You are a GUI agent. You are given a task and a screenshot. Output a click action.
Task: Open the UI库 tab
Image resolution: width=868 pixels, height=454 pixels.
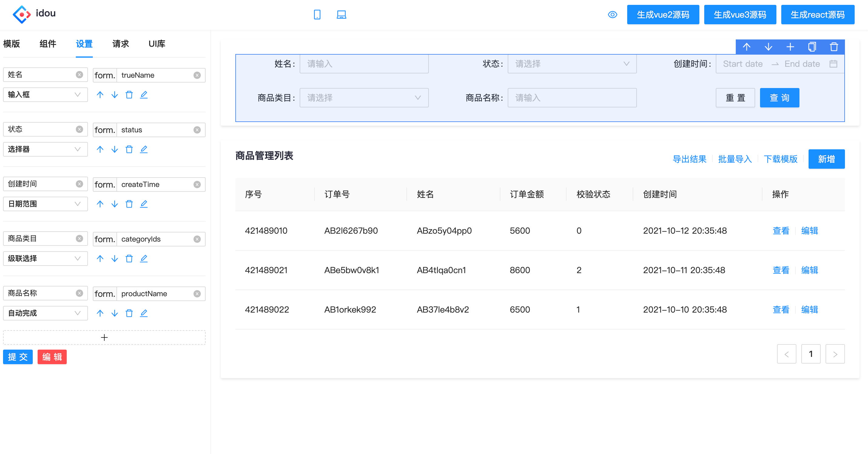click(x=157, y=43)
